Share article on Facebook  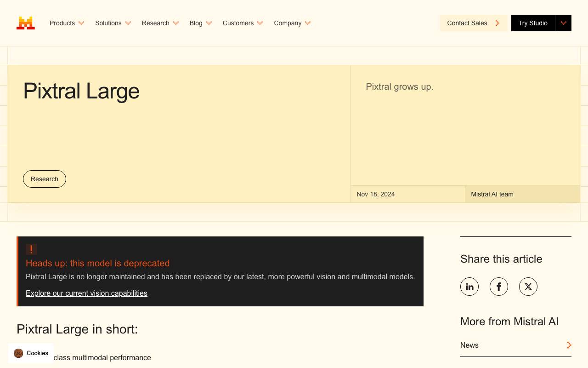[499, 287]
